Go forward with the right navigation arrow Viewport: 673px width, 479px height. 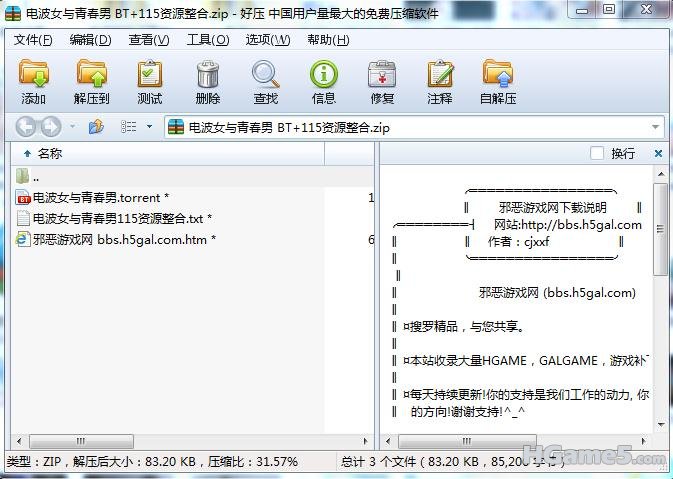(51, 127)
